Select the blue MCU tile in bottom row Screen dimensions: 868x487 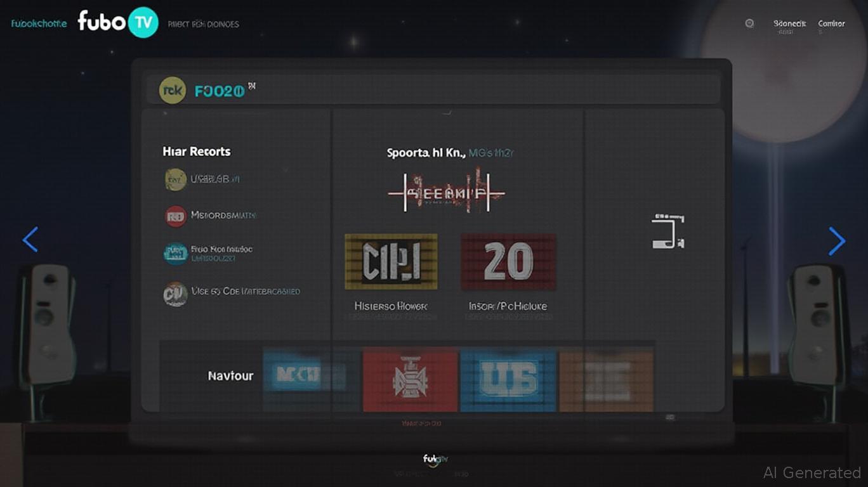tap(305, 377)
